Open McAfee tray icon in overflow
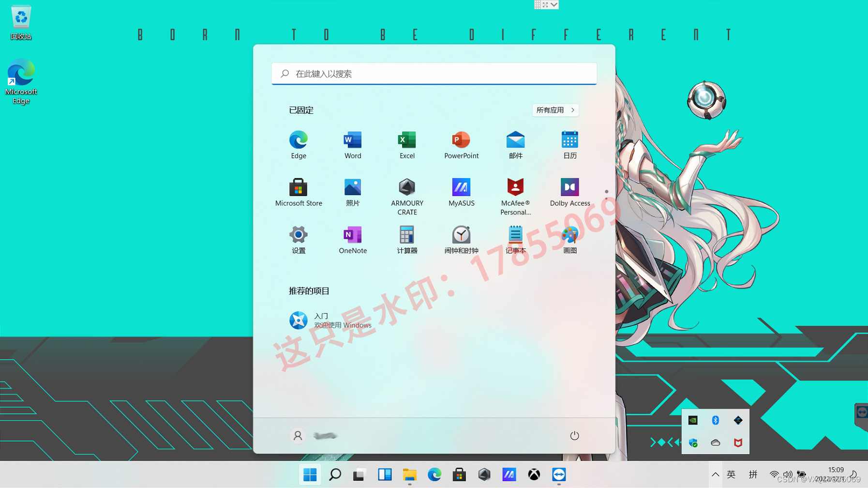Image resolution: width=868 pixels, height=488 pixels. (738, 442)
